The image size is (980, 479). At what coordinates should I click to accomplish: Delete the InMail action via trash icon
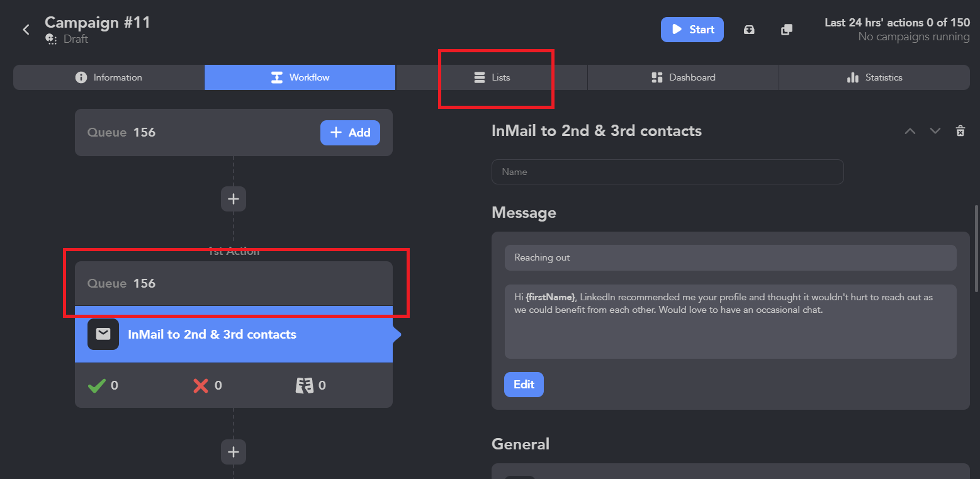click(x=960, y=131)
